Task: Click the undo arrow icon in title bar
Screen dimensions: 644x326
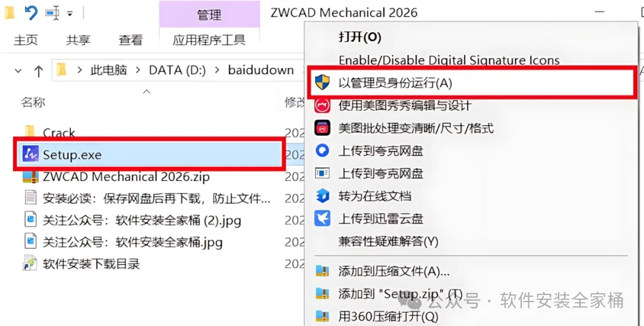Action: pyautogui.click(x=31, y=13)
